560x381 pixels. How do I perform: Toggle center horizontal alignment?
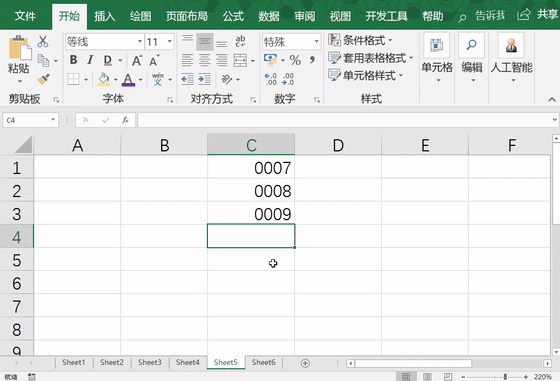pyautogui.click(x=205, y=60)
